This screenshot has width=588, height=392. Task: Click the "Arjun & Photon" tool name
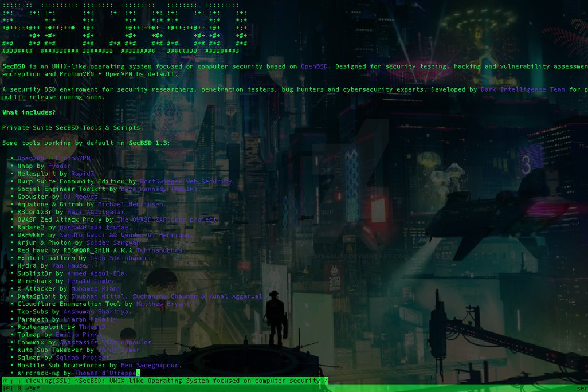click(x=44, y=242)
